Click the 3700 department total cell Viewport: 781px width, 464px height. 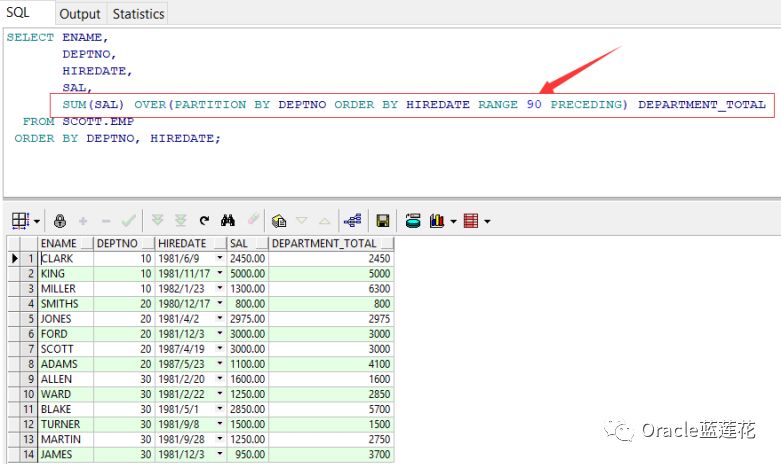[331, 455]
